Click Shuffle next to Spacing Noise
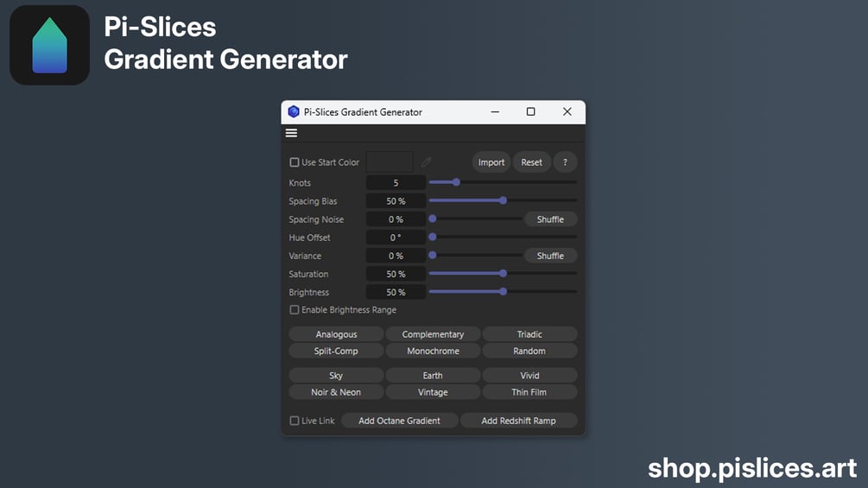The height and width of the screenshot is (488, 868). [x=550, y=219]
